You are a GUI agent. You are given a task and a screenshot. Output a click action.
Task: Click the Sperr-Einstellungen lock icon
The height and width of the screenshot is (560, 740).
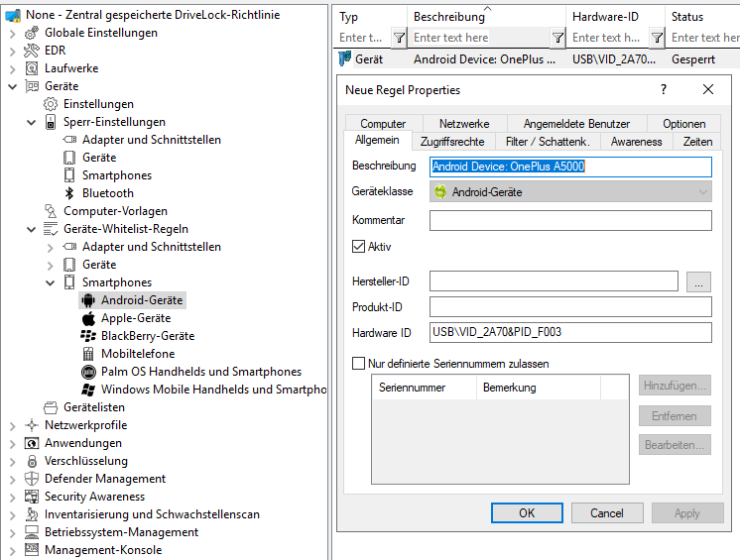pyautogui.click(x=51, y=122)
